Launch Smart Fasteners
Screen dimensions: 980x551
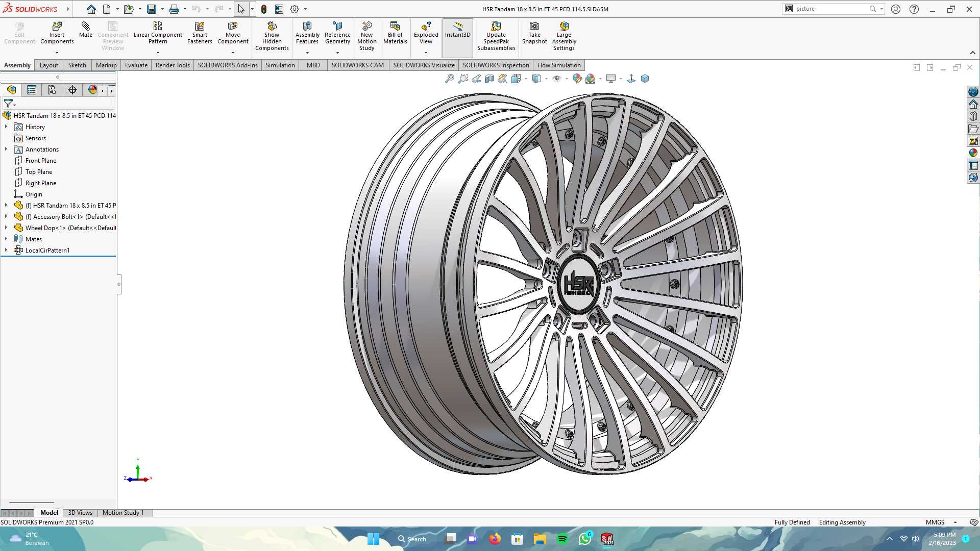[x=200, y=33]
